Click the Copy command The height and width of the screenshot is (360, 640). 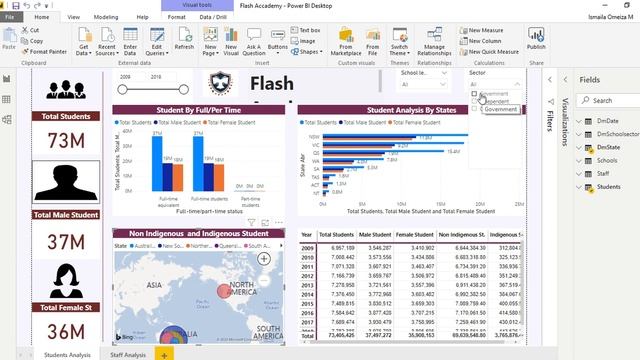click(32, 41)
